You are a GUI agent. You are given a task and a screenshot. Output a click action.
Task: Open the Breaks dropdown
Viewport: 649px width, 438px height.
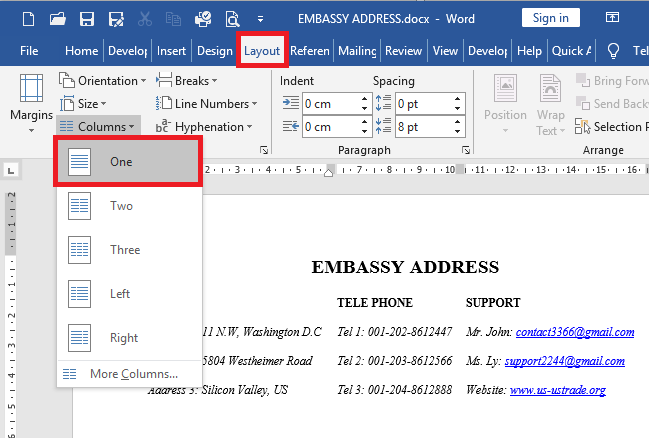(x=187, y=80)
